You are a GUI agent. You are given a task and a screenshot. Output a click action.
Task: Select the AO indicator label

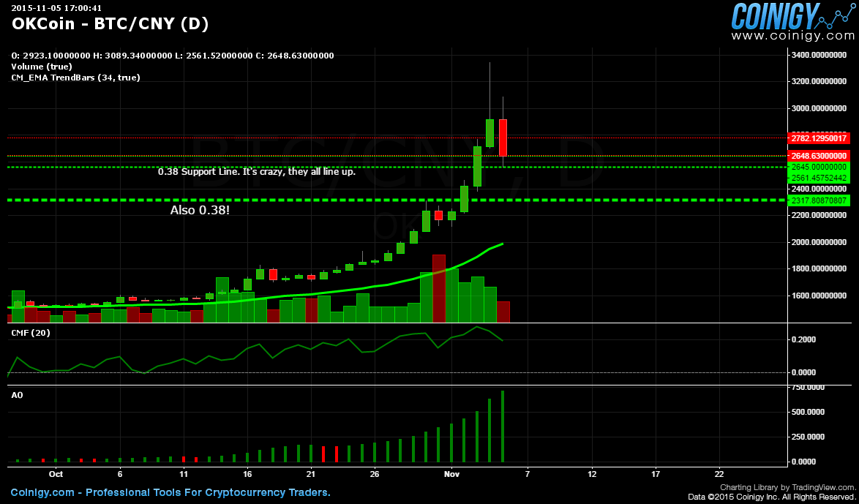click(17, 394)
